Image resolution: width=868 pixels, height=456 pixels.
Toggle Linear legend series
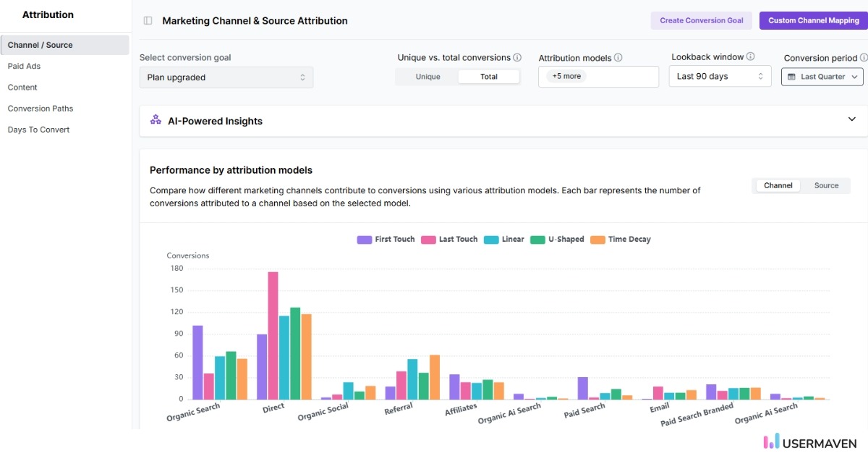[504, 240]
